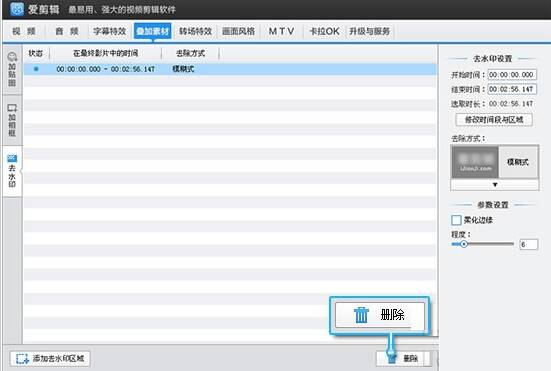Click the 程度 slider handle
The image size is (551, 371).
click(x=464, y=244)
